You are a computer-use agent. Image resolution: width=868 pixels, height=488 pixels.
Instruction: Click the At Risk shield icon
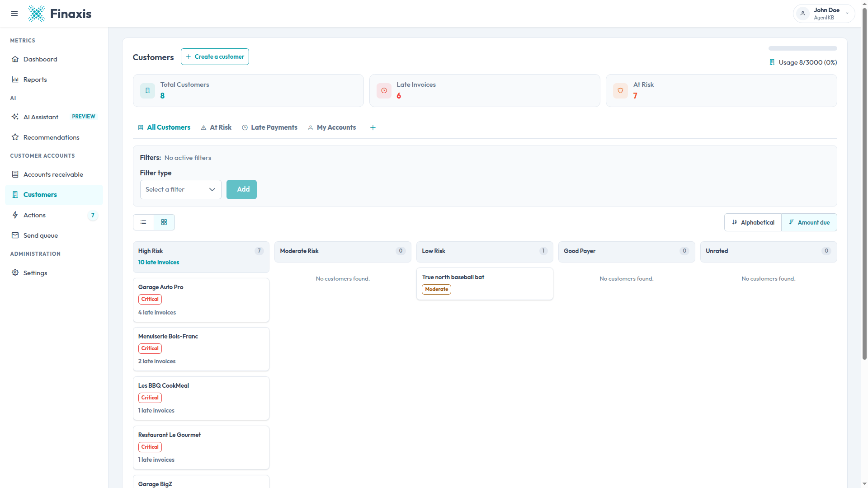(x=620, y=90)
